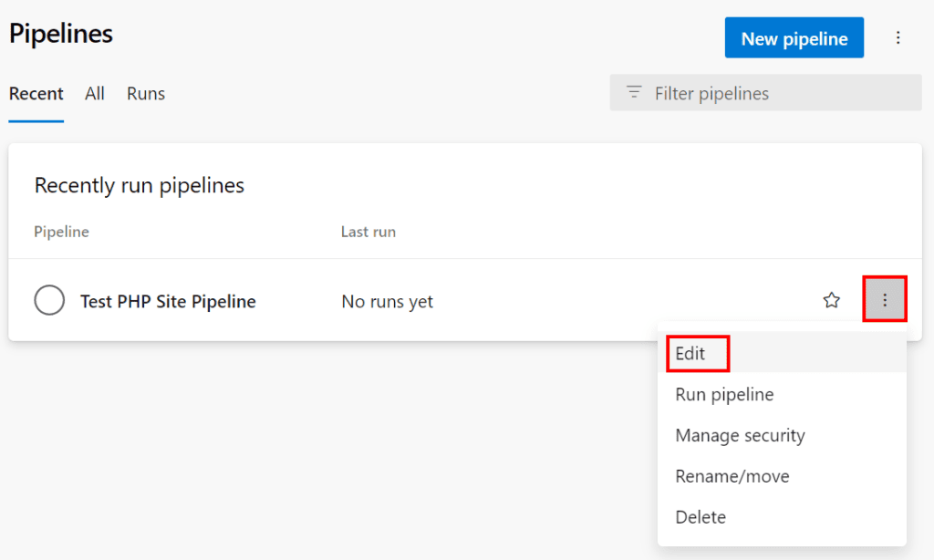The image size is (934, 560).
Task: Click the Last run column header
Action: (x=368, y=232)
